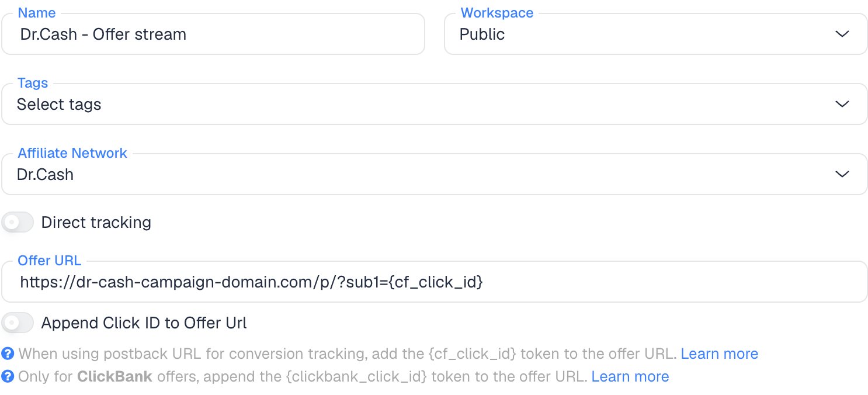The height and width of the screenshot is (395, 868).
Task: Click the Tags field chevron icon
Action: pyautogui.click(x=842, y=104)
